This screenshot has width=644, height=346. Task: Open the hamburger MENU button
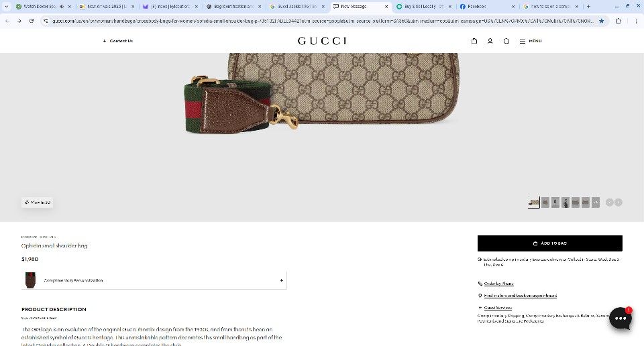click(531, 41)
